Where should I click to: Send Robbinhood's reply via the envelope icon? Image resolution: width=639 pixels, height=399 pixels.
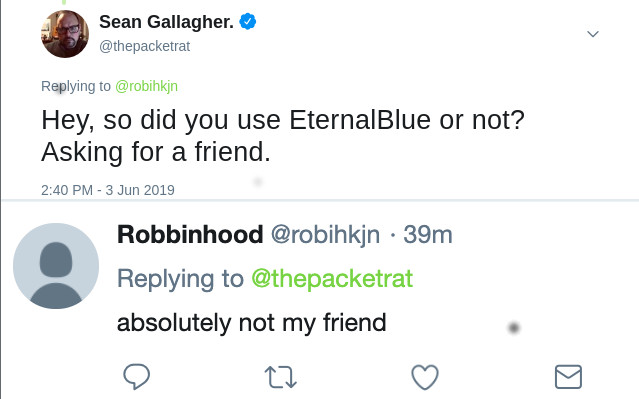[568, 377]
